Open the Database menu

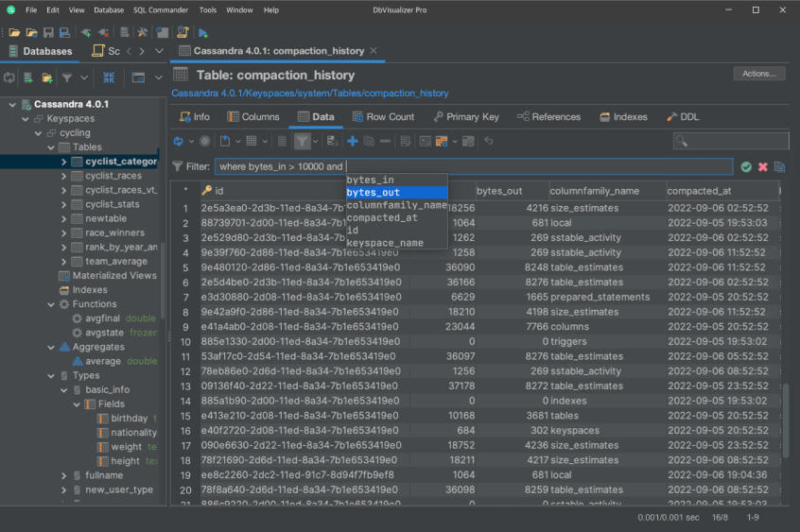(109, 9)
